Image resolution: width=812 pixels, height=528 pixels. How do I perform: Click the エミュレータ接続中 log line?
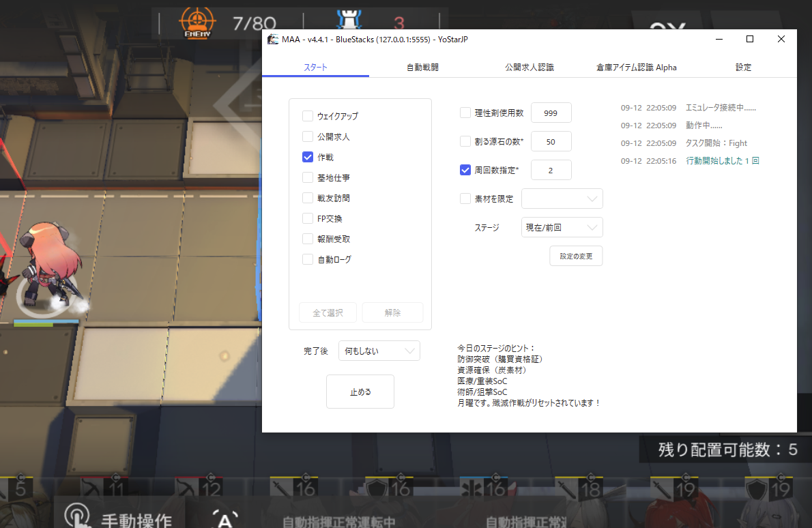point(721,108)
